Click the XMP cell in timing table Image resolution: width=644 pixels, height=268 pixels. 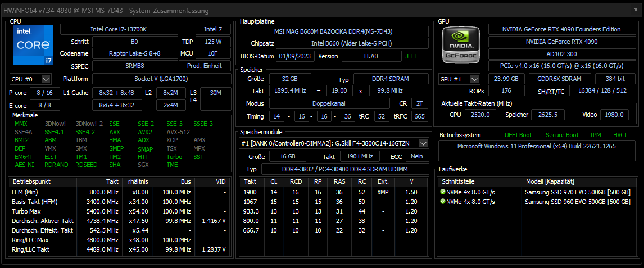tap(383, 192)
